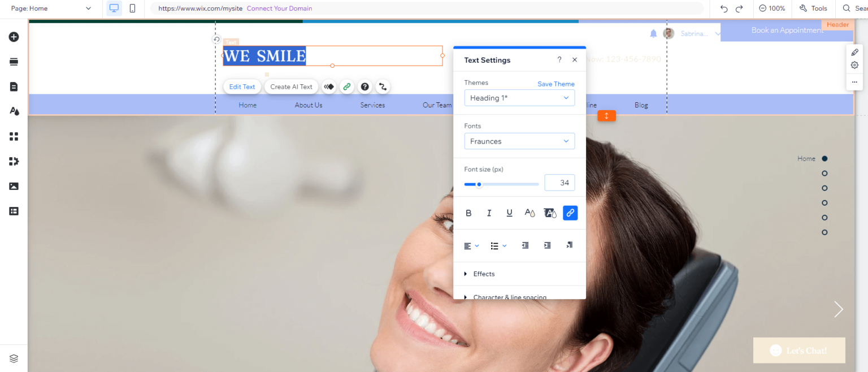Toggle right-to-left text direction
The height and width of the screenshot is (372, 868).
[x=569, y=245]
